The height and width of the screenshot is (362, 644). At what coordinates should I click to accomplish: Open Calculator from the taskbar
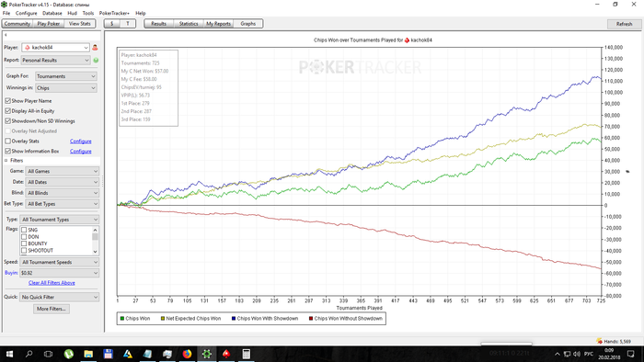click(246, 354)
